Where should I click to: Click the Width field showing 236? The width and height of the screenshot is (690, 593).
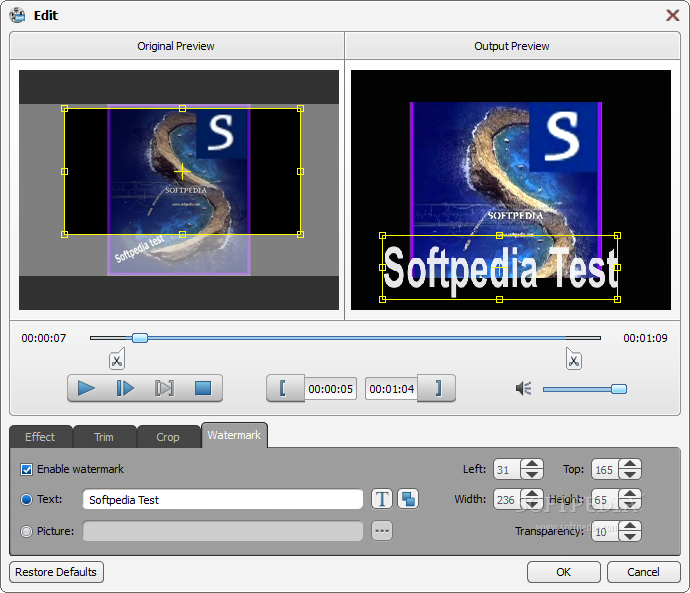[507, 499]
